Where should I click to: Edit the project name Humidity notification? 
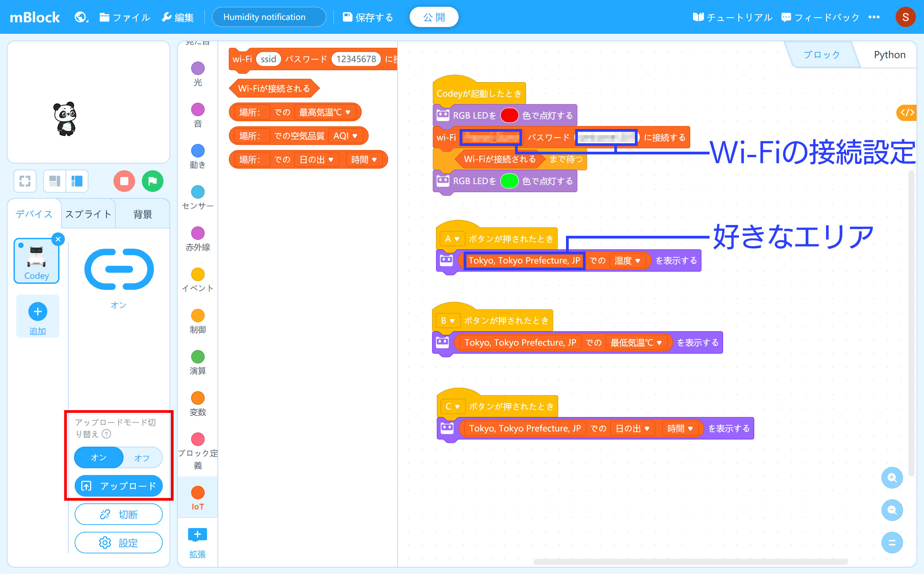click(268, 17)
